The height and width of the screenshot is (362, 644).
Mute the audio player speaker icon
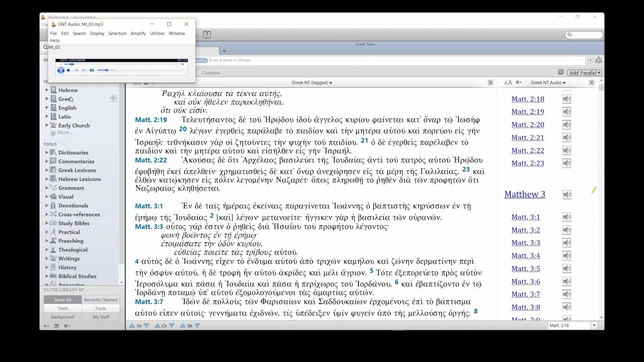[92, 70]
